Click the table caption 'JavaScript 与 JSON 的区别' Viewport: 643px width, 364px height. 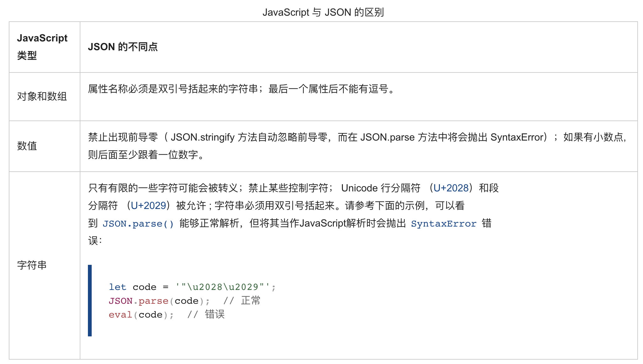pyautogui.click(x=323, y=12)
